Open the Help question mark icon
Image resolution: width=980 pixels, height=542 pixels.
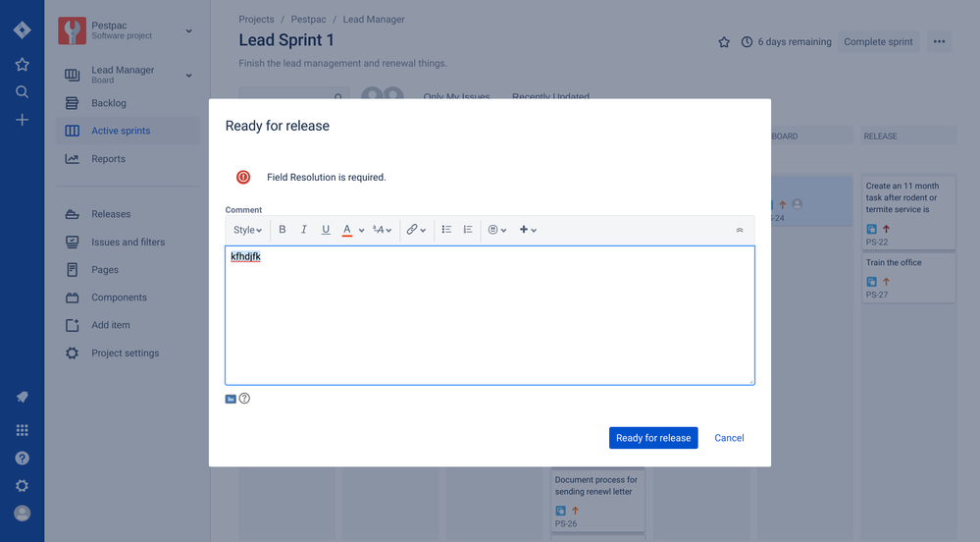coord(22,459)
